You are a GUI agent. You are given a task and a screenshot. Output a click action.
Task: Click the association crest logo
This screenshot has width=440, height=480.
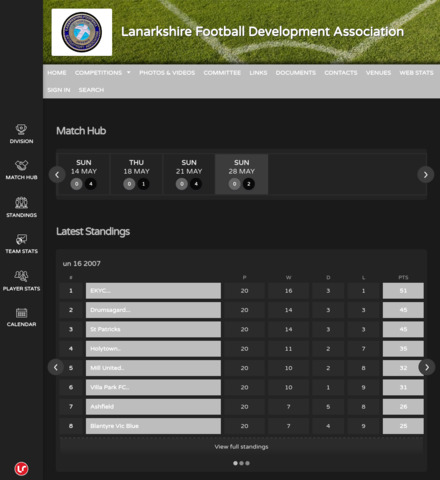click(x=82, y=32)
